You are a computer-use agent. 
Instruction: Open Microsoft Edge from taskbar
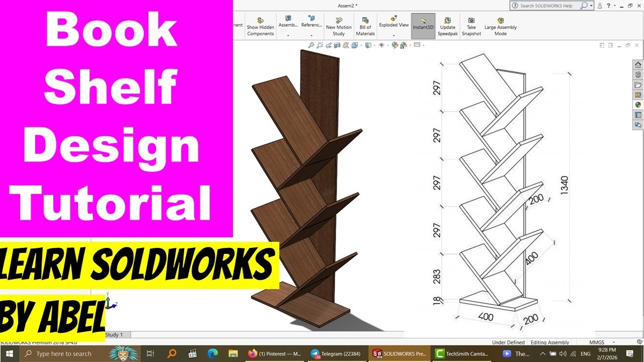(x=212, y=354)
